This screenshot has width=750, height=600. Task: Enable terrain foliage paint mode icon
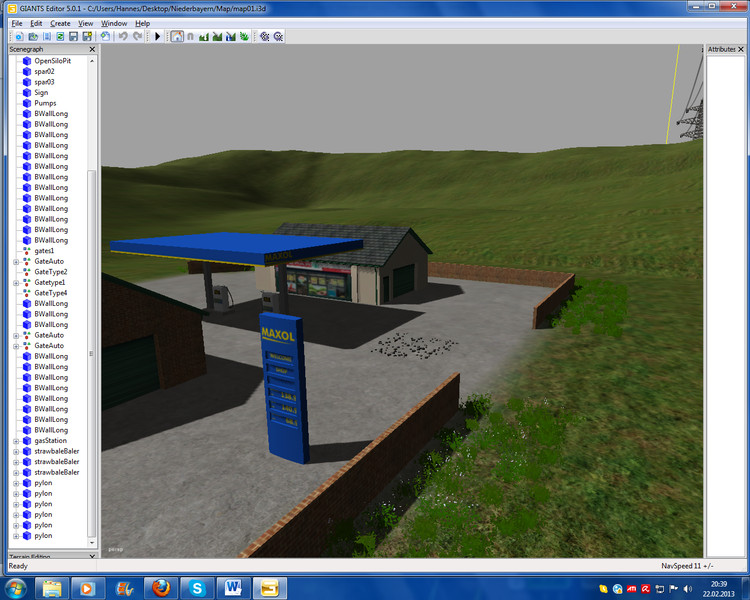(x=244, y=36)
